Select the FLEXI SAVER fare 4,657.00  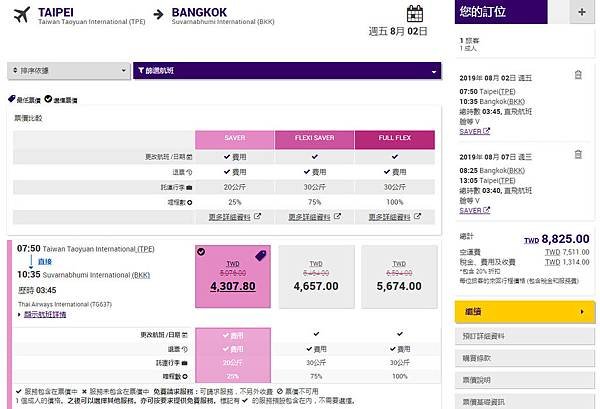[316, 277]
